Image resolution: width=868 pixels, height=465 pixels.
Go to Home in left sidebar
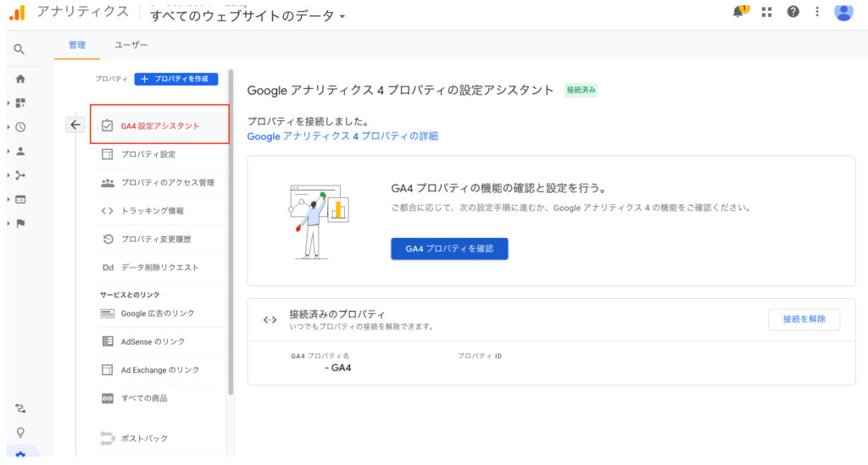(x=20, y=79)
